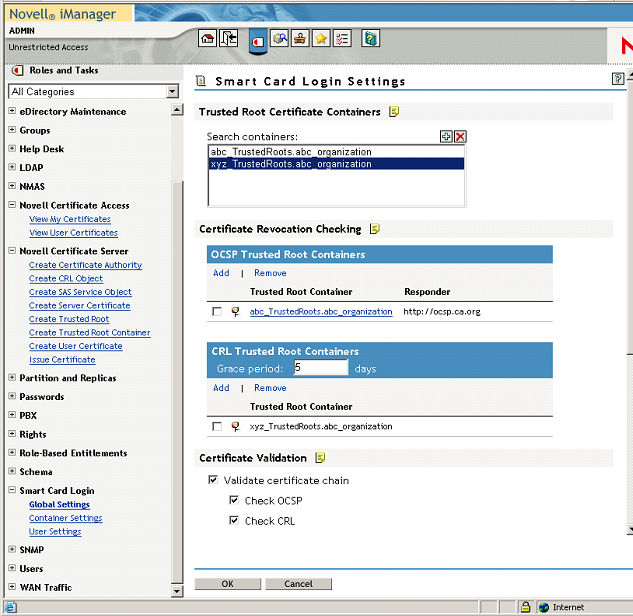Select abc_TrustedRoots.abc_organization in search containers list
633x616 pixels.
336,152
